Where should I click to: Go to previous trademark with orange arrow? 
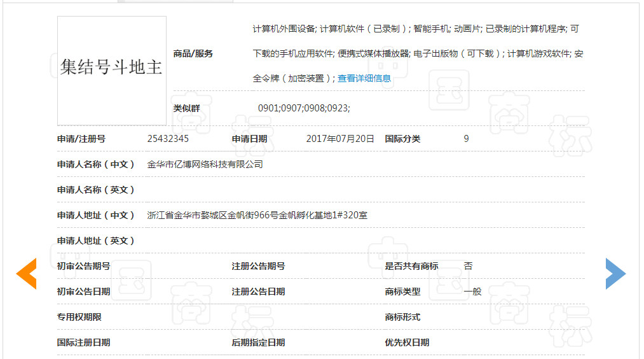coord(26,274)
